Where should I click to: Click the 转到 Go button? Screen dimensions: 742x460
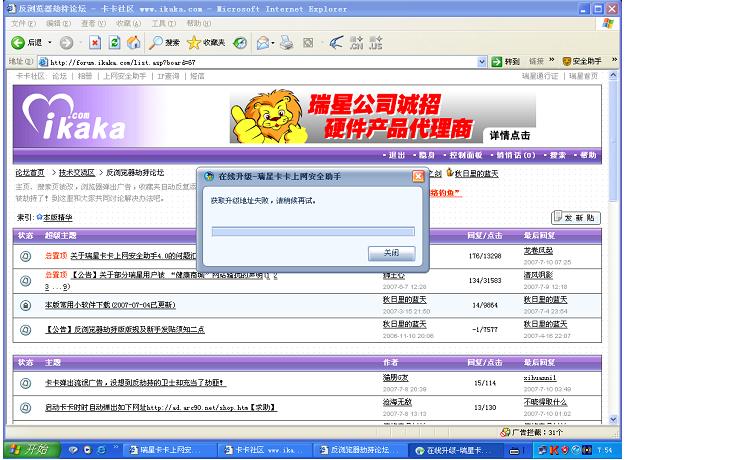pos(505,62)
